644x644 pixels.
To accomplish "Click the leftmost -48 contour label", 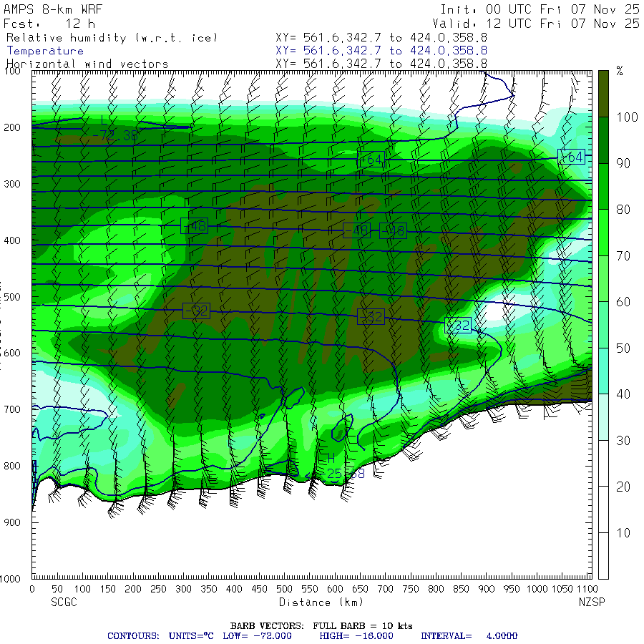I will 194,226.
